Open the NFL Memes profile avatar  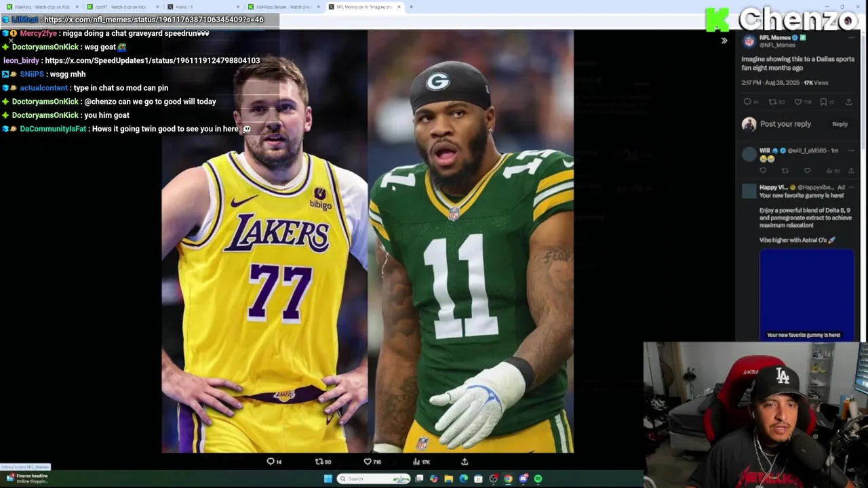[x=749, y=41]
